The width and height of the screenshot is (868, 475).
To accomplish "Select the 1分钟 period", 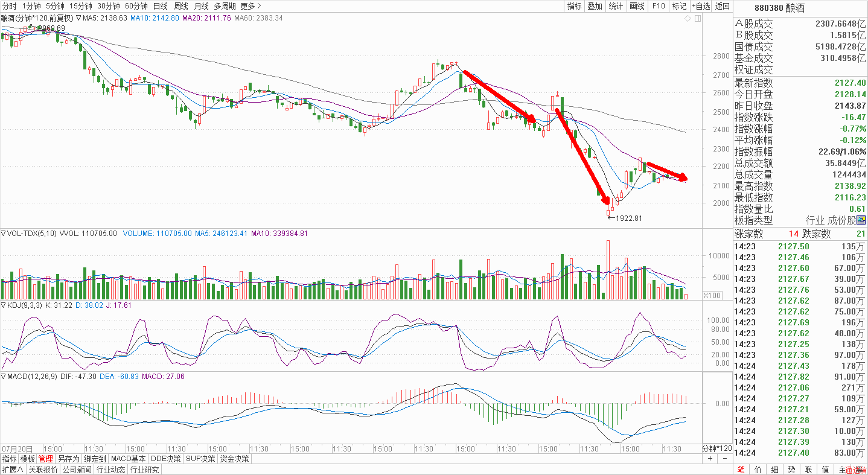I will click(x=31, y=6).
